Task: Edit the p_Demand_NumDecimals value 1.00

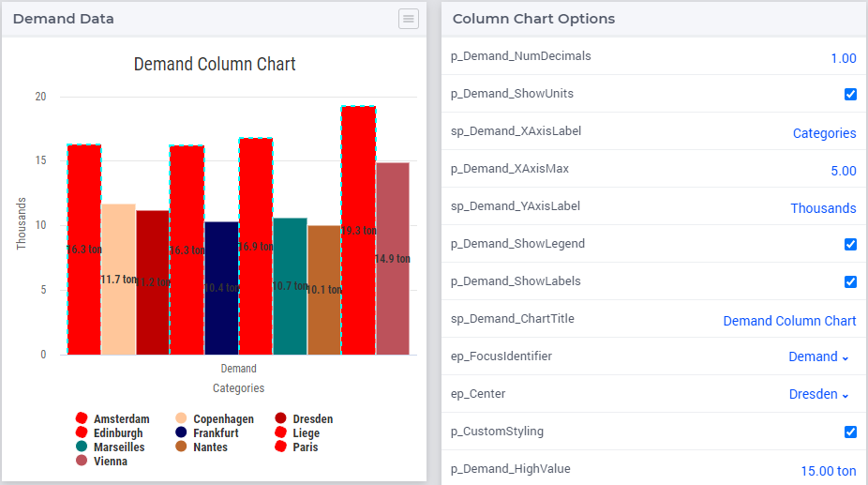Action: pos(843,58)
